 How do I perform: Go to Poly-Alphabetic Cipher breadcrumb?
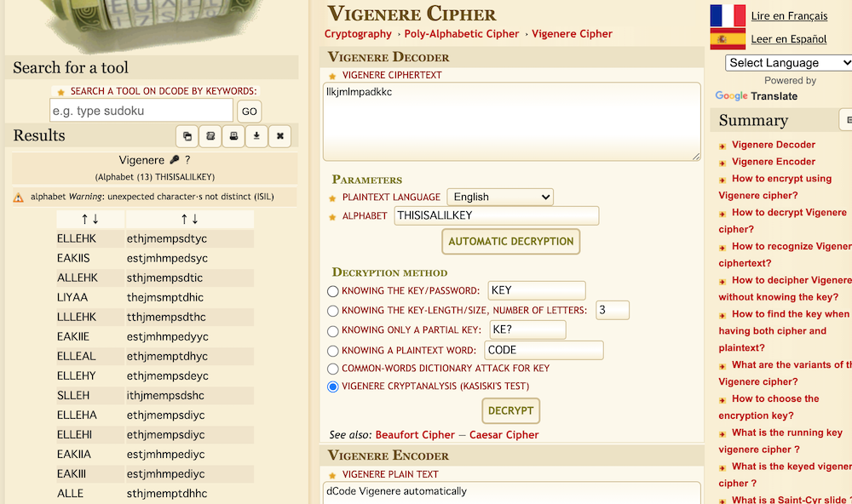(462, 34)
